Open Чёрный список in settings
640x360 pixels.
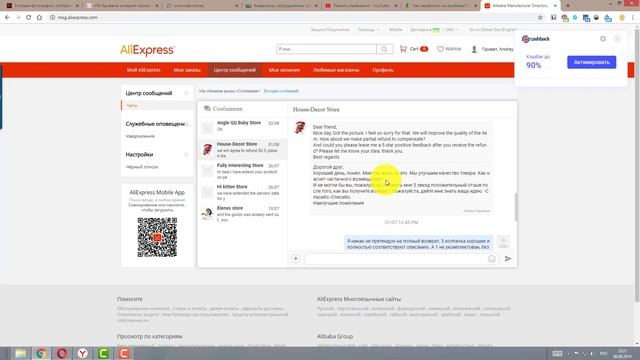[142, 167]
